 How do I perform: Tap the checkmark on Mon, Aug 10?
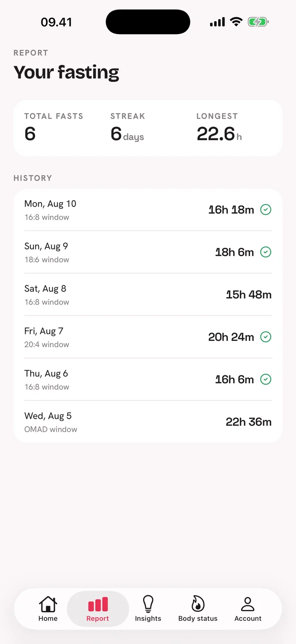[x=265, y=210]
